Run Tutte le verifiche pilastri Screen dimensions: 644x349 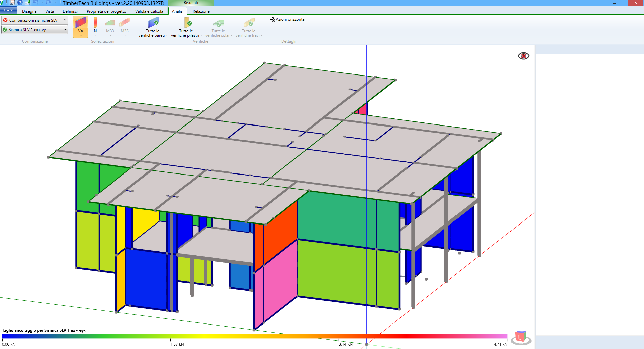[186, 27]
